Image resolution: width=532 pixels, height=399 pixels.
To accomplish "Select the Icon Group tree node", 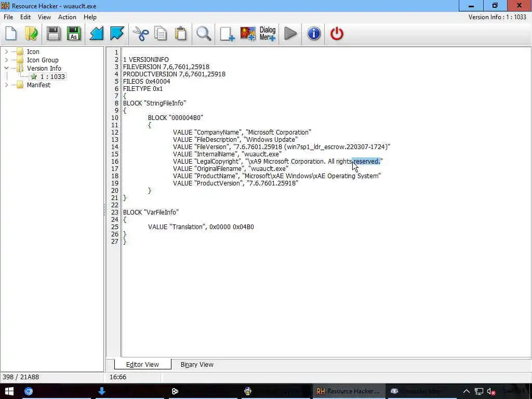I will (43, 60).
